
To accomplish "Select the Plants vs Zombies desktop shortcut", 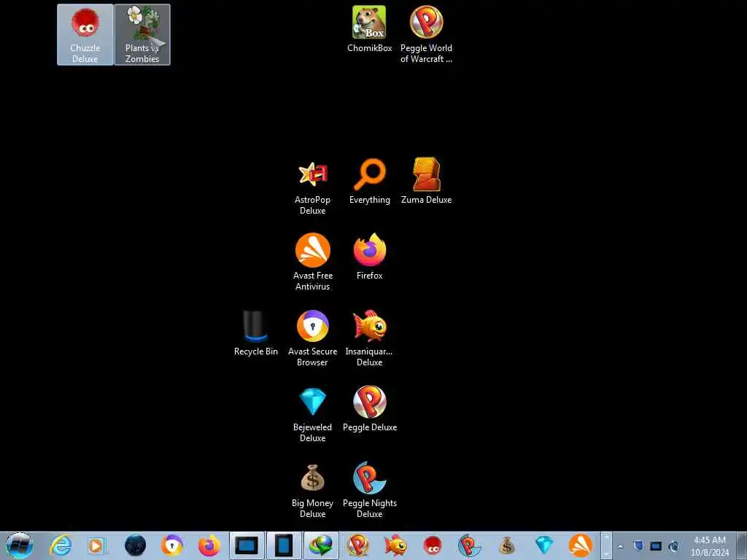I will click(142, 34).
